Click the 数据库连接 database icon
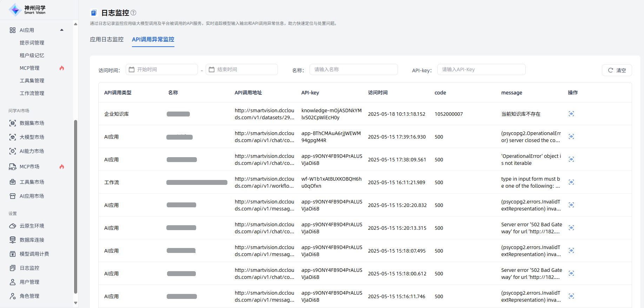This screenshot has width=644, height=308. pos(13,240)
